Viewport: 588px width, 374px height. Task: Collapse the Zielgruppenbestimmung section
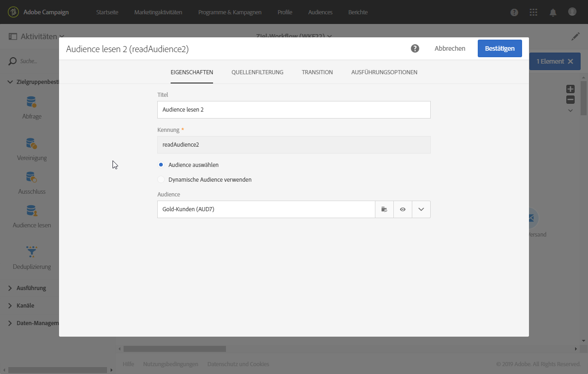click(11, 82)
